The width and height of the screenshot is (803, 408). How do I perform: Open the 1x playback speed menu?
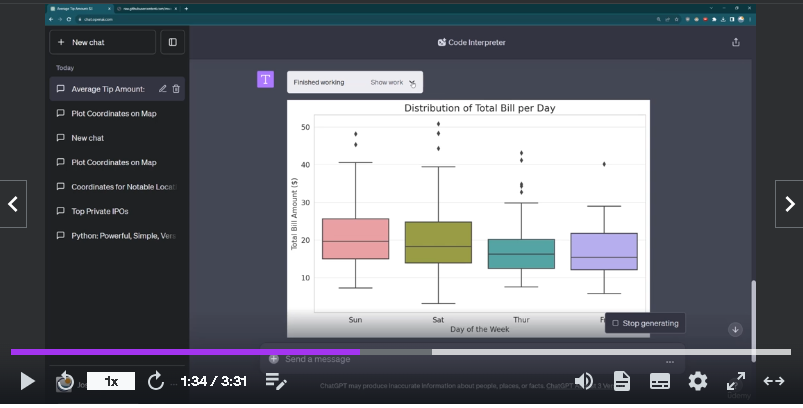tap(111, 381)
